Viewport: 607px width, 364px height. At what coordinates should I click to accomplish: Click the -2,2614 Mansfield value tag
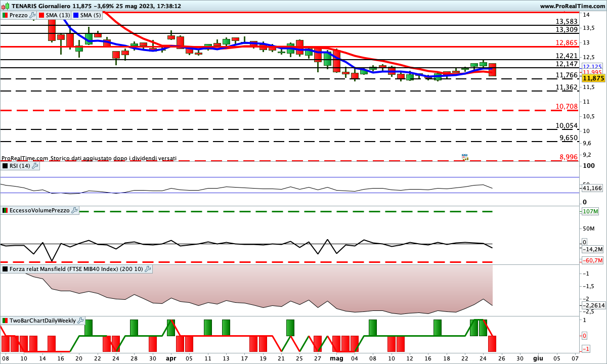(593, 305)
